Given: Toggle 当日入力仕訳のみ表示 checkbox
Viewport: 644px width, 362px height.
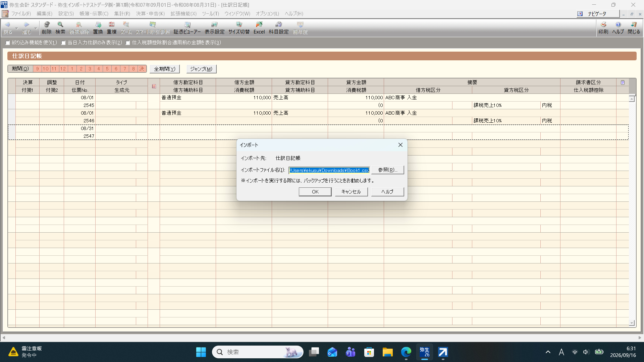Looking at the screenshot, I should pyautogui.click(x=63, y=43).
